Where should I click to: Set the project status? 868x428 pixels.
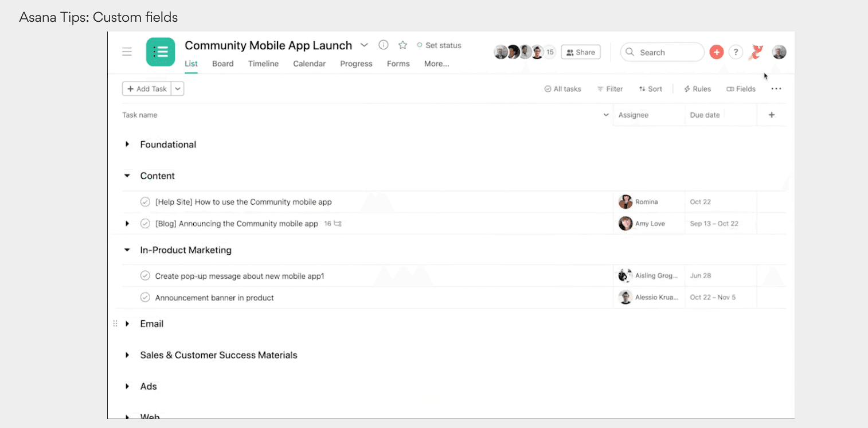[x=439, y=45]
